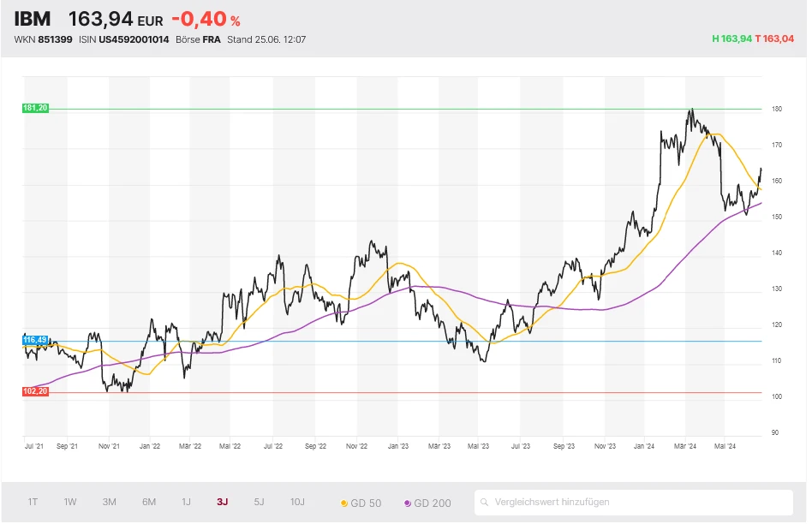The height and width of the screenshot is (524, 812).
Task: Select the active 3J time range
Action: 222,503
